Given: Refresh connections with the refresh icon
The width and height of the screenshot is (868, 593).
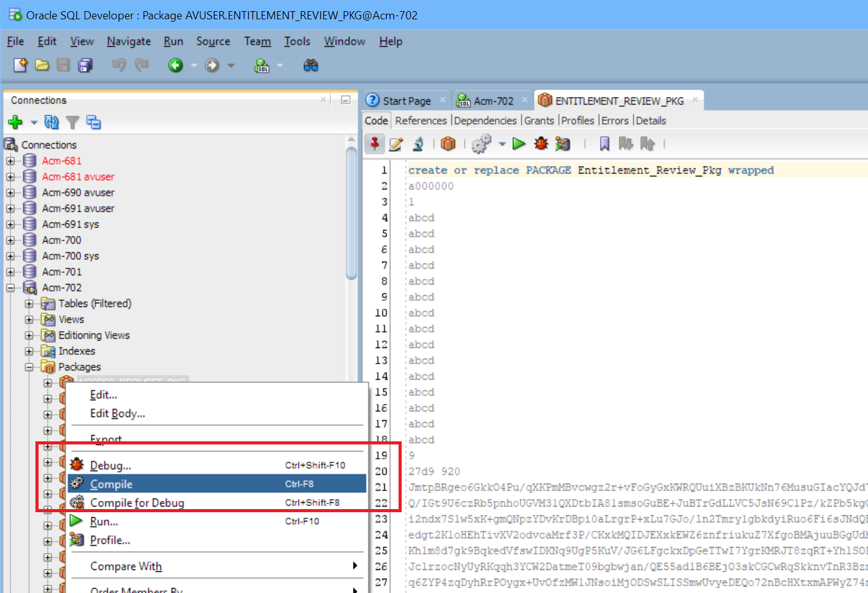Looking at the screenshot, I should 52,122.
